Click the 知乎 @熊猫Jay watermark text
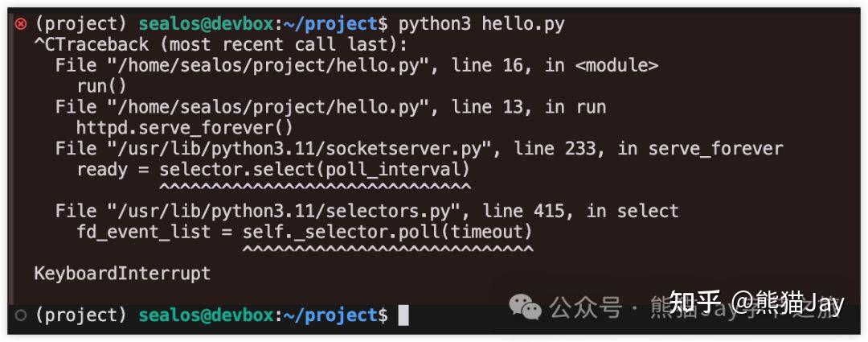The width and height of the screenshot is (868, 342). point(756,303)
